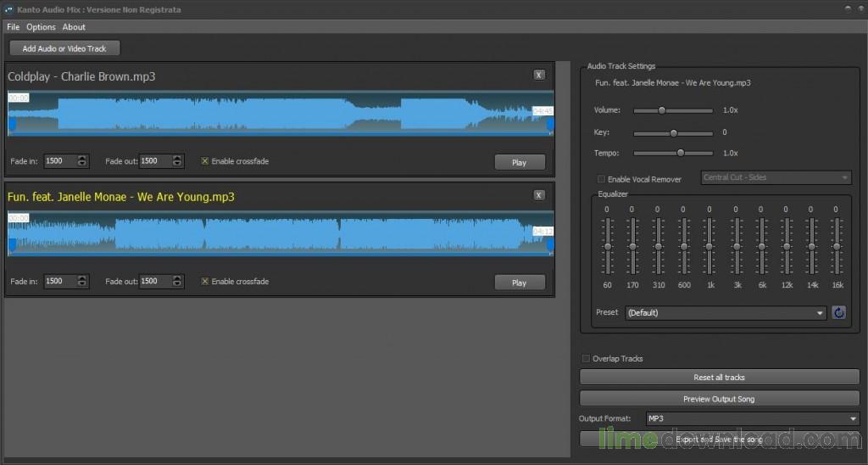Click the 04:12 end time label
868x465 pixels.
(x=542, y=231)
